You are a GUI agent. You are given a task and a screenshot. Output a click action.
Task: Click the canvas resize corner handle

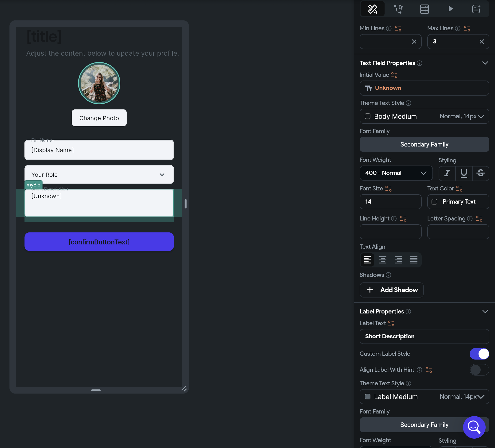(x=184, y=389)
